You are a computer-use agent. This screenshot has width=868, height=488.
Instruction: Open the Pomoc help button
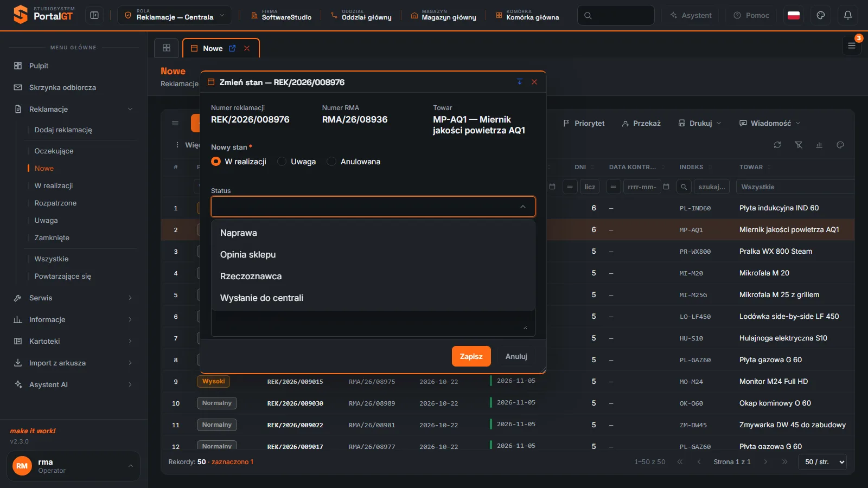point(751,15)
